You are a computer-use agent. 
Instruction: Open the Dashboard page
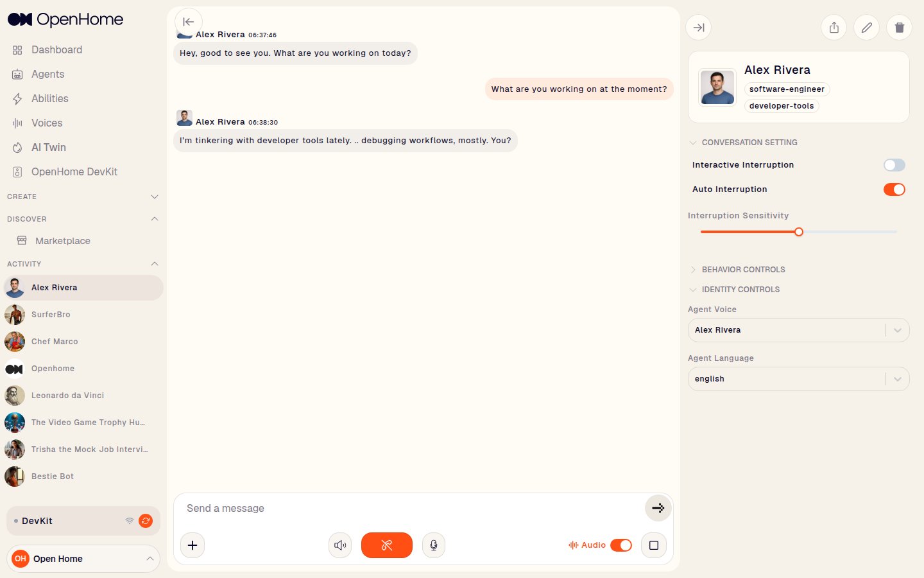pyautogui.click(x=56, y=49)
